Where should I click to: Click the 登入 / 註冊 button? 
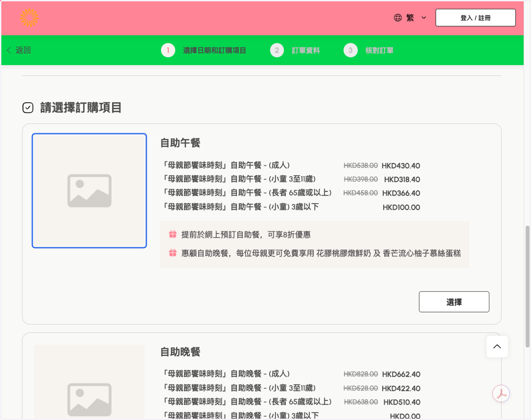475,18
